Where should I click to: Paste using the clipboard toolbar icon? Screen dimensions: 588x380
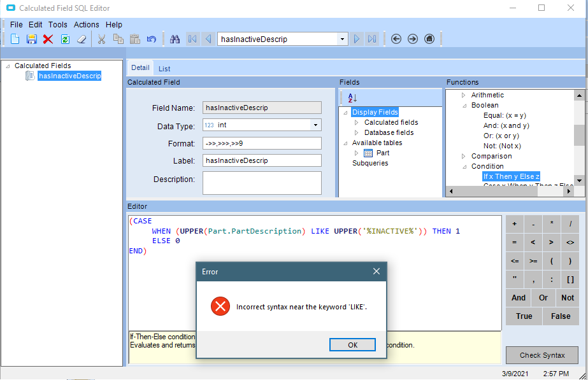(135, 39)
